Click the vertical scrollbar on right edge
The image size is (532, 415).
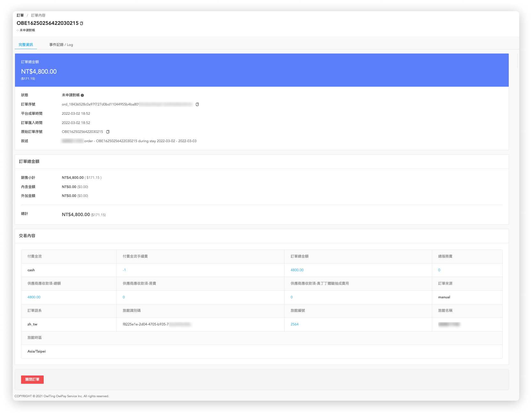(x=517, y=61)
